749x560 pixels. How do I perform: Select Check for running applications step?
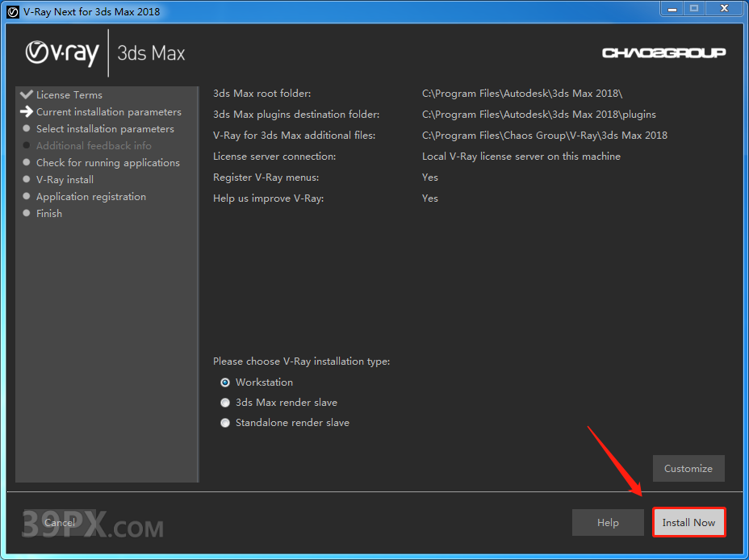coord(108,163)
